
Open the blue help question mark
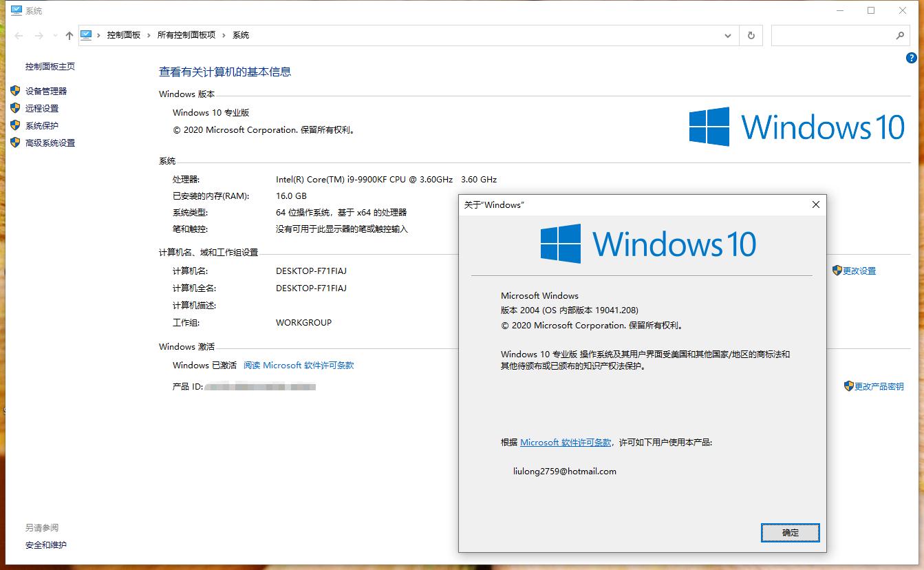coord(912,59)
